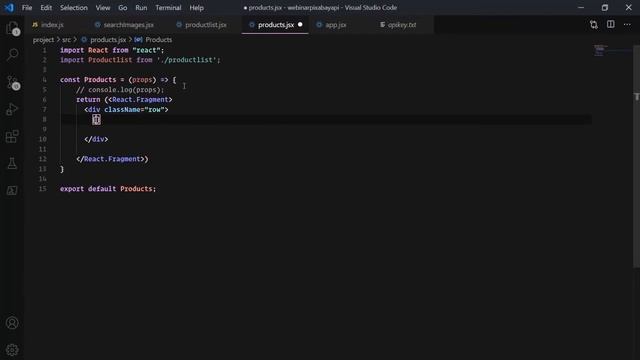Open the editor More Actions ellipsis
The width and height of the screenshot is (640, 360).
coord(627,24)
